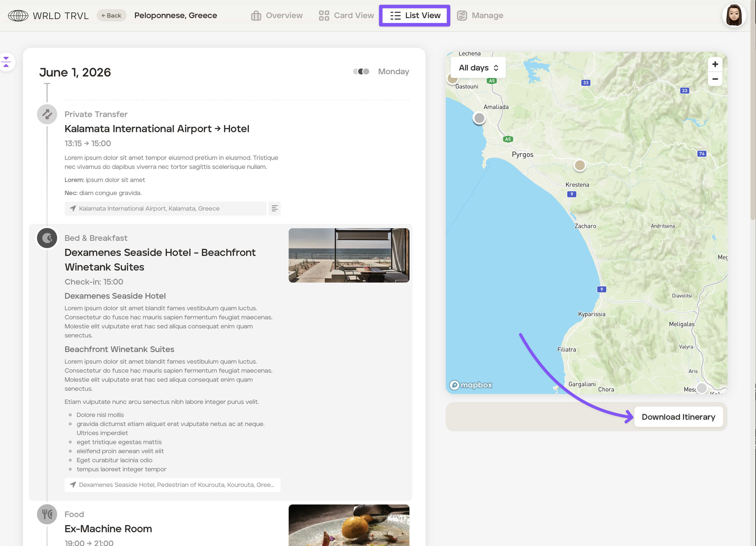Click the map marker near Krestena
The width and height of the screenshot is (756, 546).
(580, 165)
